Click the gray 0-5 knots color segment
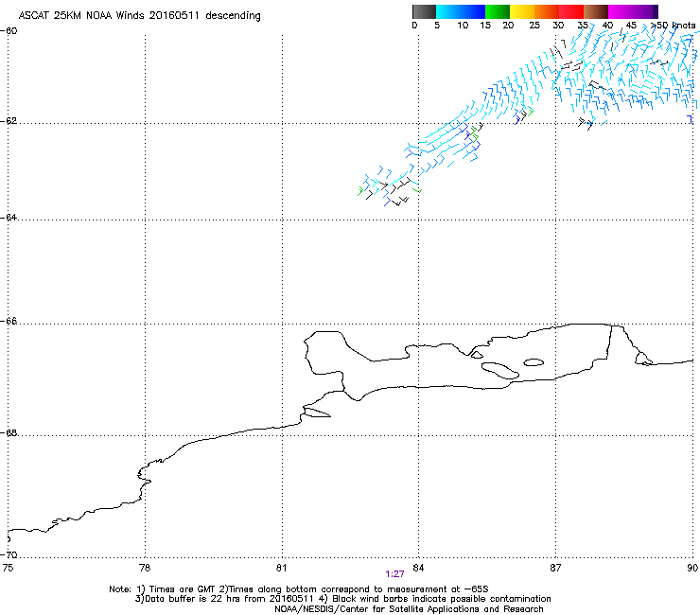 [x=424, y=11]
